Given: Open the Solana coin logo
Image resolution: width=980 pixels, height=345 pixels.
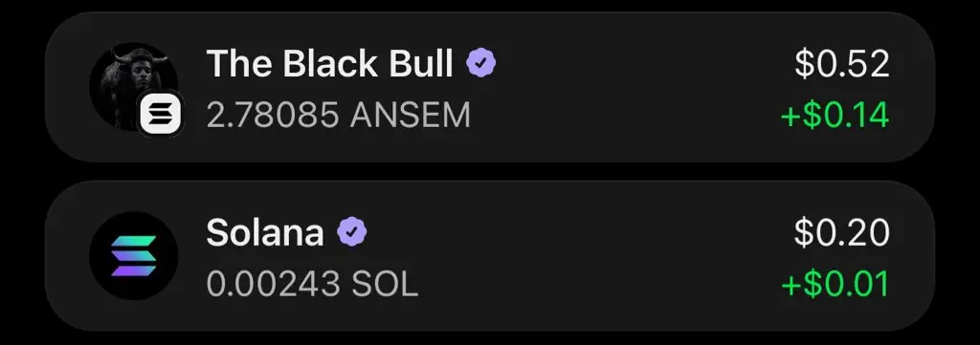Looking at the screenshot, I should pyautogui.click(x=134, y=256).
